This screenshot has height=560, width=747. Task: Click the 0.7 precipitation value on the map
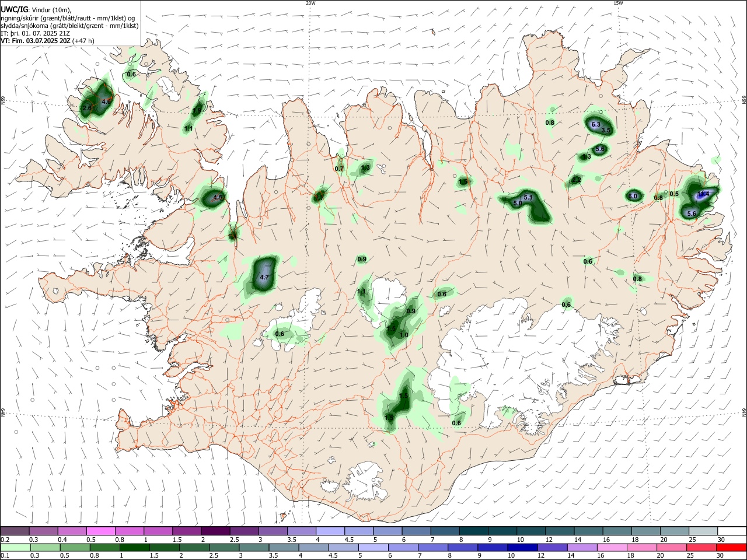339,169
